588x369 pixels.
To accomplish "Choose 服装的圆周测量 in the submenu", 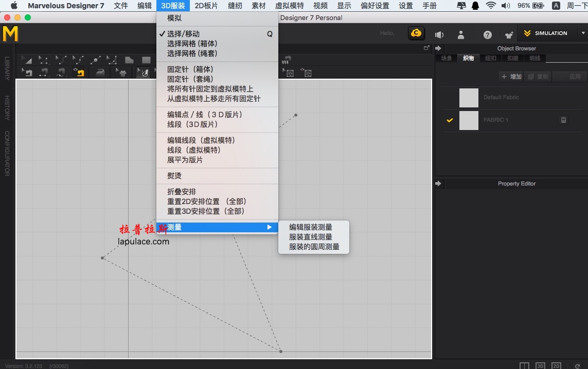I will [x=313, y=247].
